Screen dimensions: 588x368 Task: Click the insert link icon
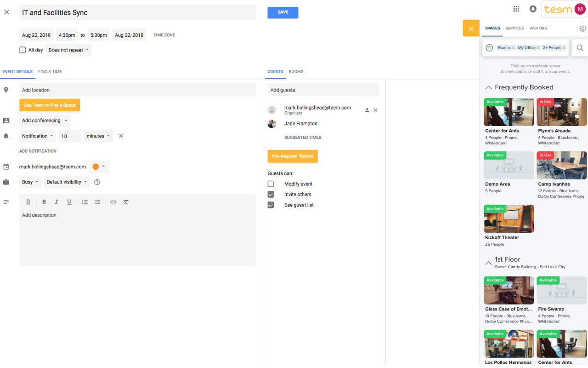pos(113,202)
